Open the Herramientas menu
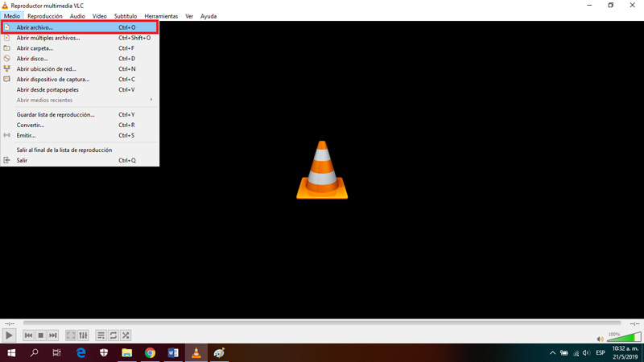This screenshot has height=362, width=644. point(161,16)
